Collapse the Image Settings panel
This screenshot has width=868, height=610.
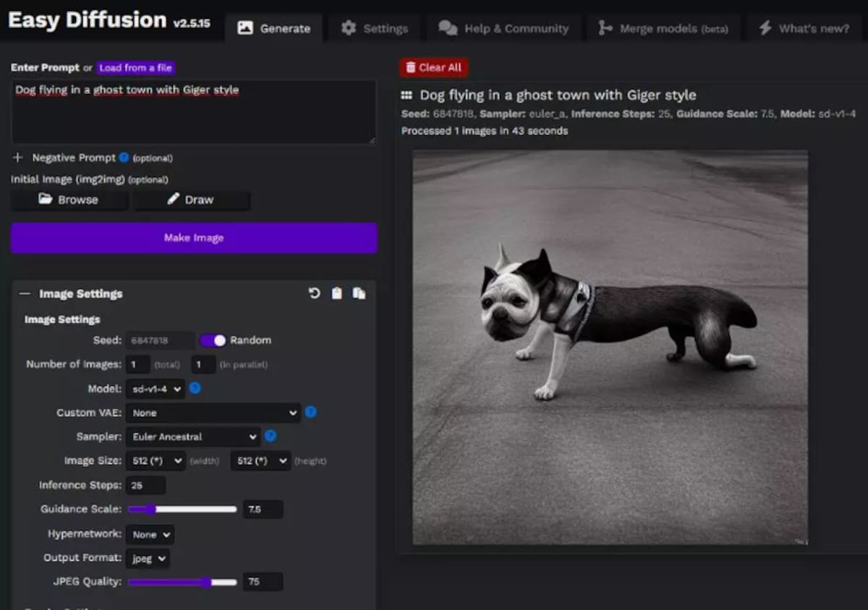click(25, 294)
